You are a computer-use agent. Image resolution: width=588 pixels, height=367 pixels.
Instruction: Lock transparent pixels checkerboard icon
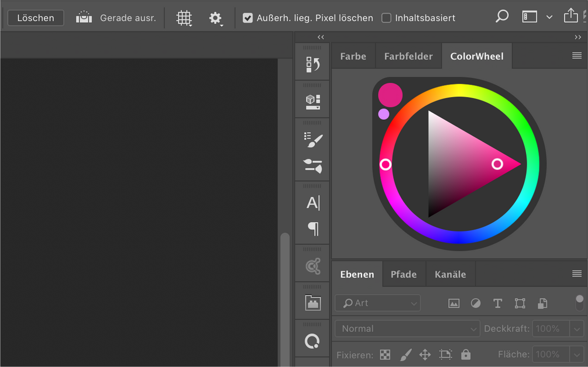point(385,354)
